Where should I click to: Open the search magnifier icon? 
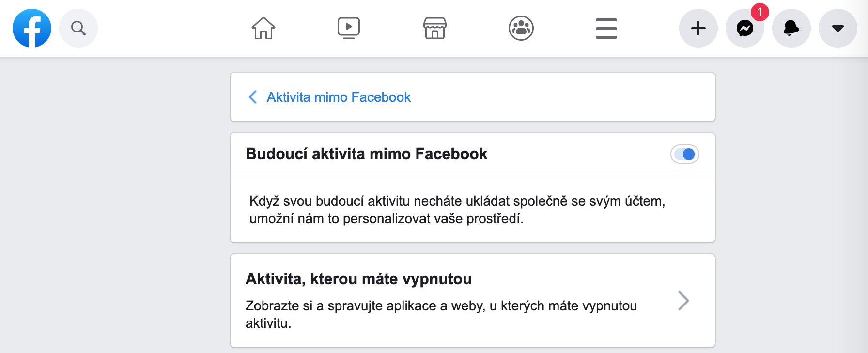coord(78,28)
